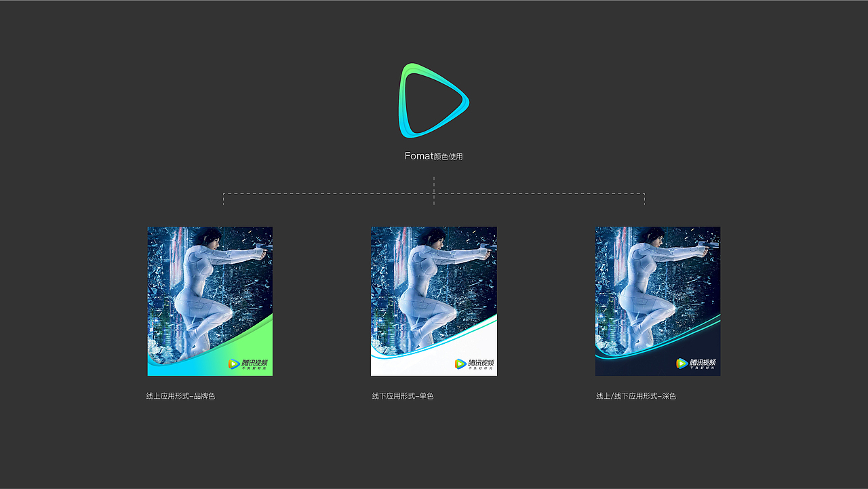Click the large gradient play triangle logo

point(434,100)
